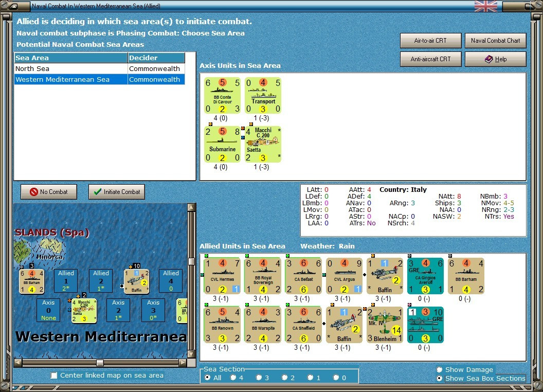
Task: Click the BB Warspite battleship counter
Action: pos(263,325)
